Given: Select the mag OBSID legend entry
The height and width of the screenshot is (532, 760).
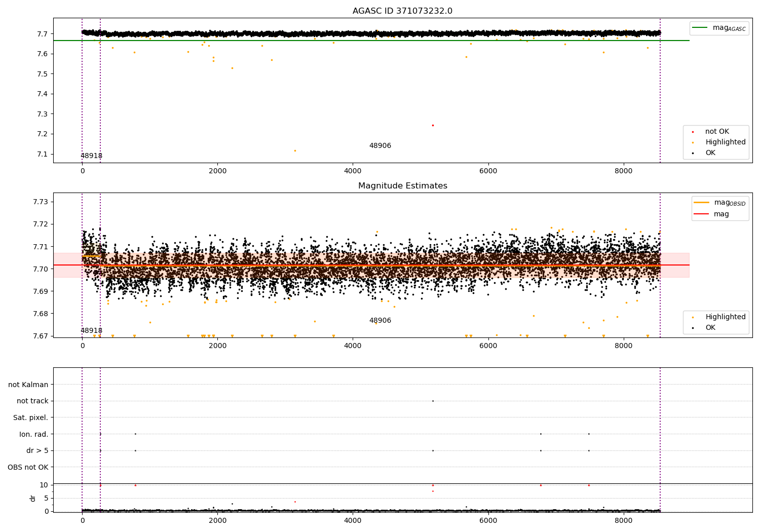Looking at the screenshot, I should (720, 203).
